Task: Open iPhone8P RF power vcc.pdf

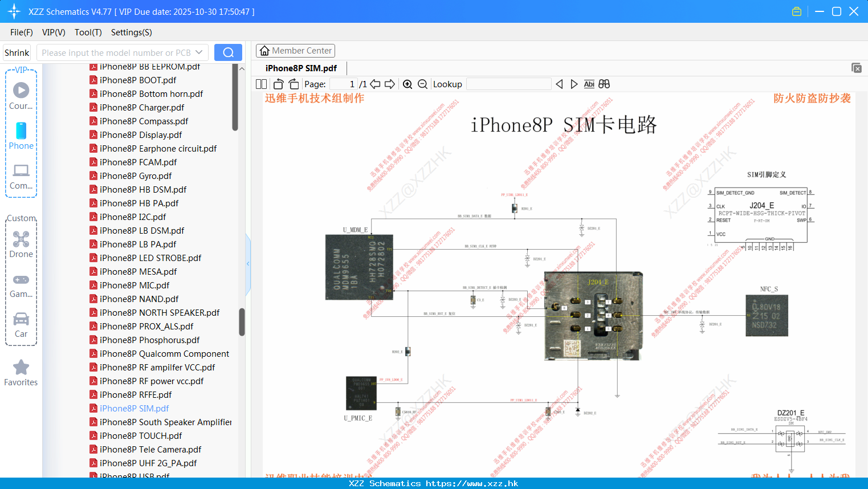Action: tap(152, 381)
